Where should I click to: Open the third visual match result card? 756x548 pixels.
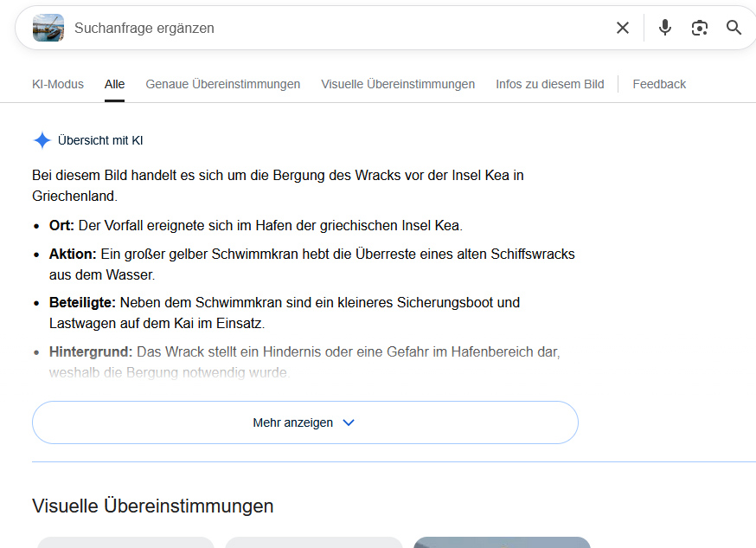(x=502, y=543)
